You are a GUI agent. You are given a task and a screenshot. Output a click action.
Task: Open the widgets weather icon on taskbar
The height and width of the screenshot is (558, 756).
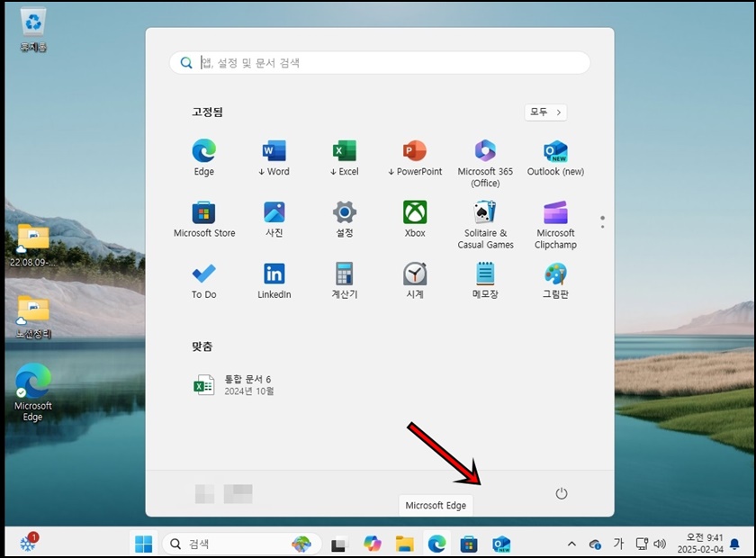(x=28, y=543)
